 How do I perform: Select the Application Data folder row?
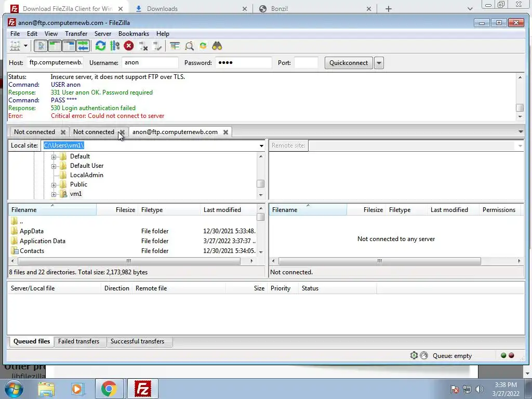[132, 241]
